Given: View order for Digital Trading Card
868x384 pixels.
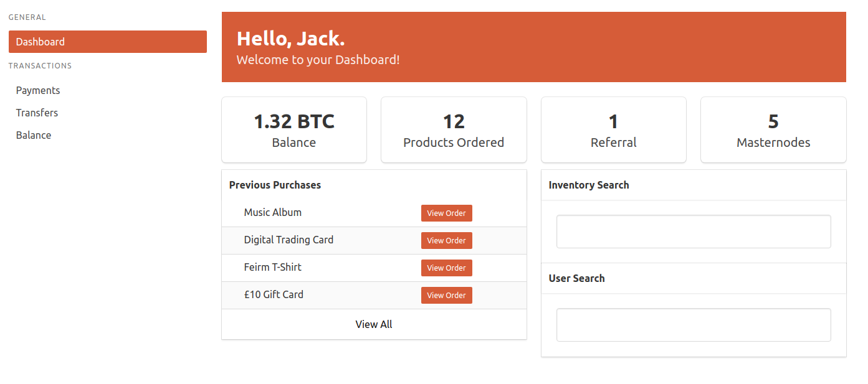Looking at the screenshot, I should click(446, 240).
